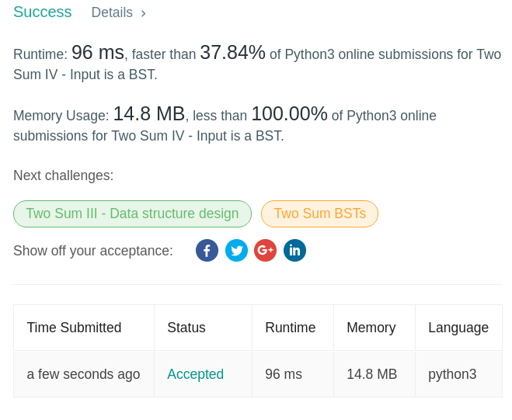Click the 96 ms runtime table cell
Image resolution: width=512 pixels, height=420 pixels.
point(284,374)
